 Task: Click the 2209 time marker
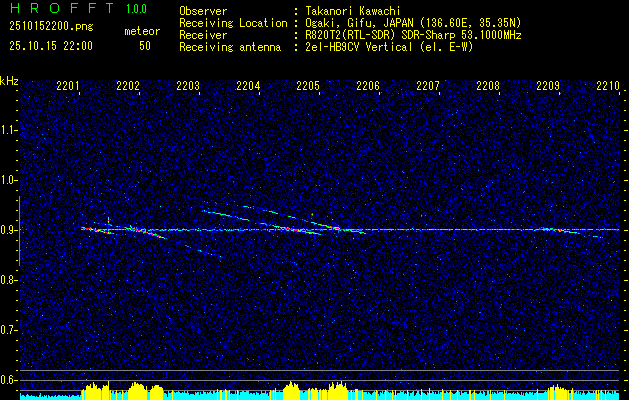coord(548,85)
